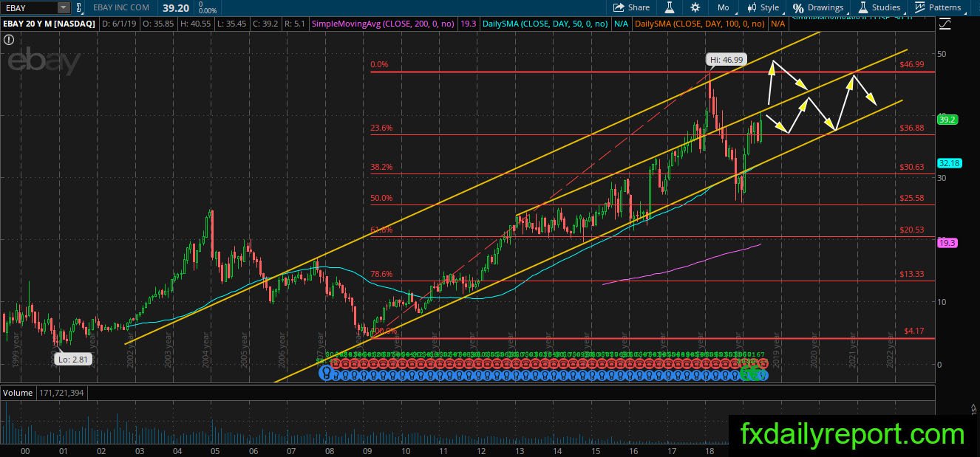Select DailySMA (CLOSE, DAY, 100, 0, no) label
Image resolution: width=980 pixels, height=457 pixels.
(x=700, y=24)
